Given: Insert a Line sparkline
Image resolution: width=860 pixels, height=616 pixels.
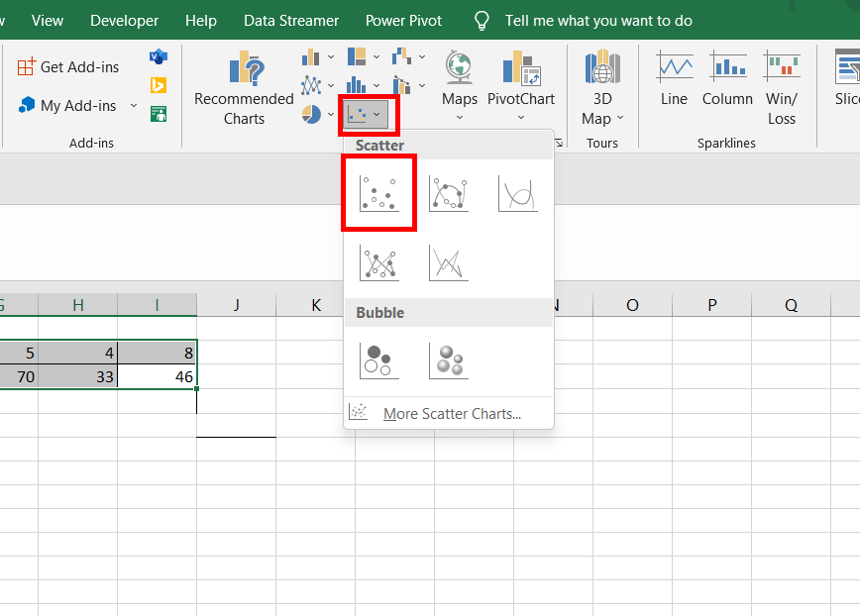Looking at the screenshot, I should pos(674,78).
